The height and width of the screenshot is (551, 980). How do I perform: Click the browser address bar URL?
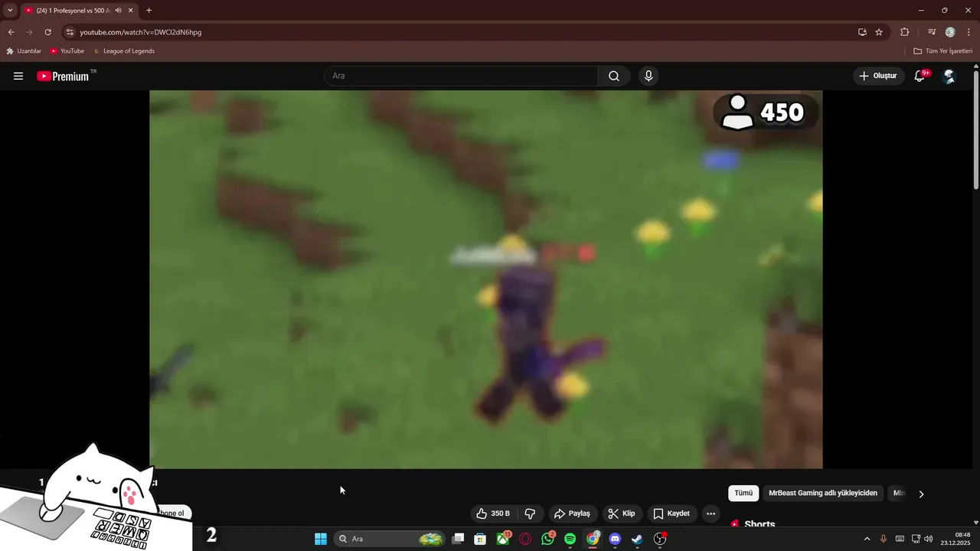[x=141, y=32]
